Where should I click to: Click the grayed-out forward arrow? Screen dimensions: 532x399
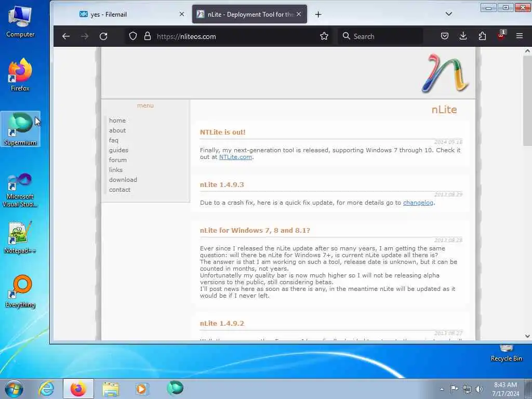click(85, 36)
